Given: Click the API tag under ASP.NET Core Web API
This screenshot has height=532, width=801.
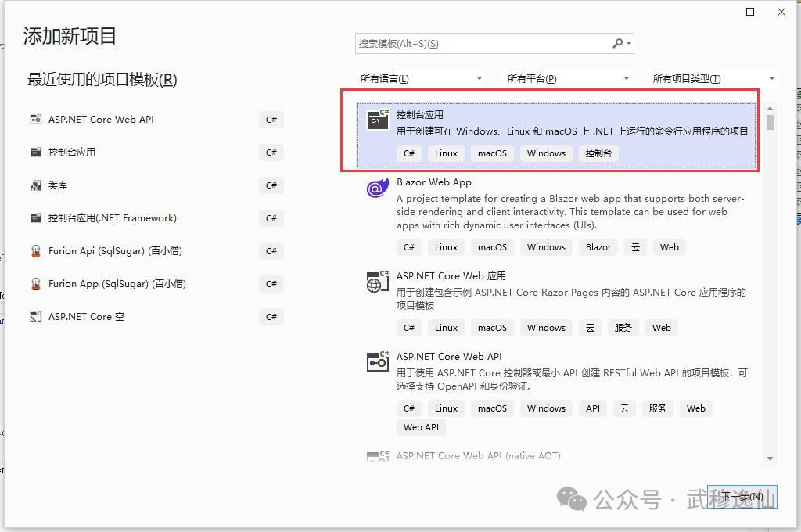Looking at the screenshot, I should (x=593, y=408).
